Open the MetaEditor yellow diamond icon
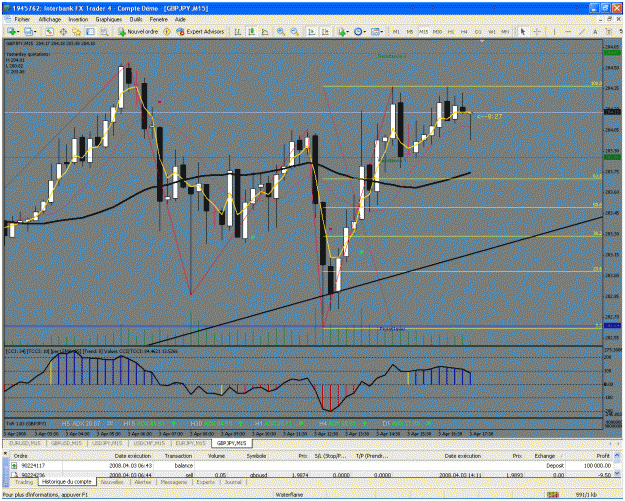The height and width of the screenshot is (501, 625). click(167, 31)
